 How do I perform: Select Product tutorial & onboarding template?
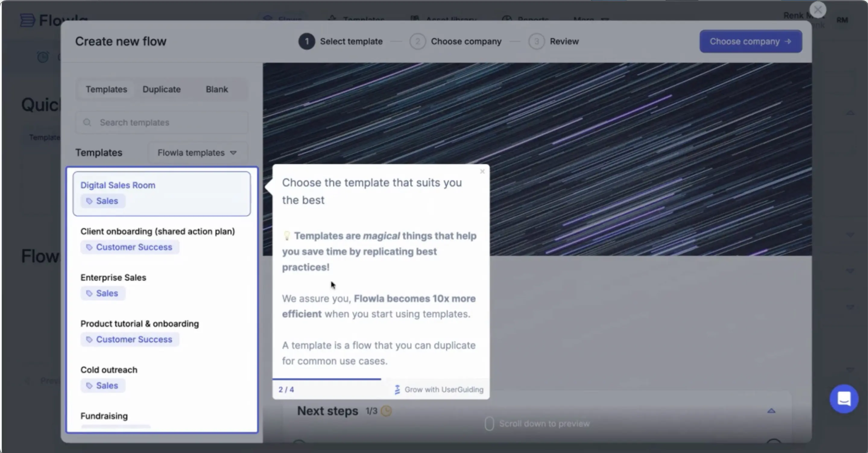[x=140, y=324]
